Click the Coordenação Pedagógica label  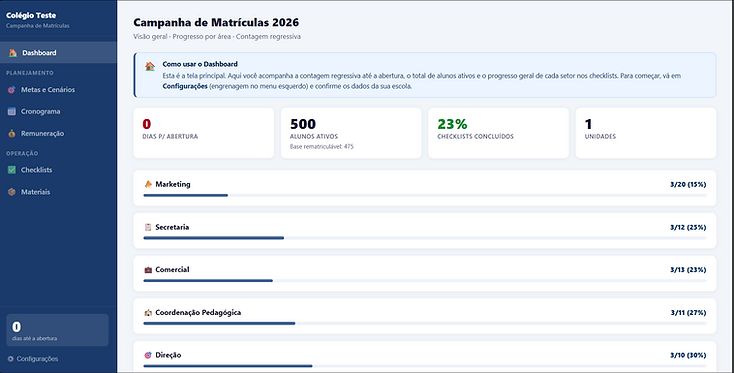point(198,313)
